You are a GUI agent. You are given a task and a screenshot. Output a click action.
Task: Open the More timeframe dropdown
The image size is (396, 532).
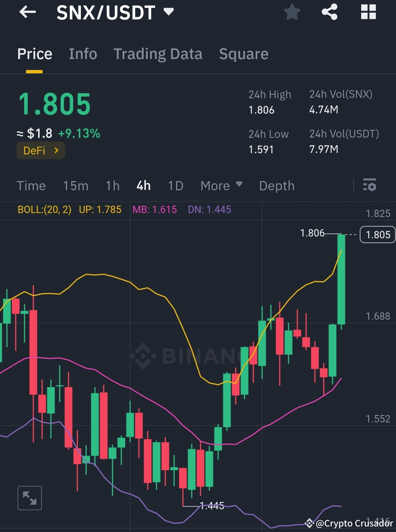[x=221, y=186]
